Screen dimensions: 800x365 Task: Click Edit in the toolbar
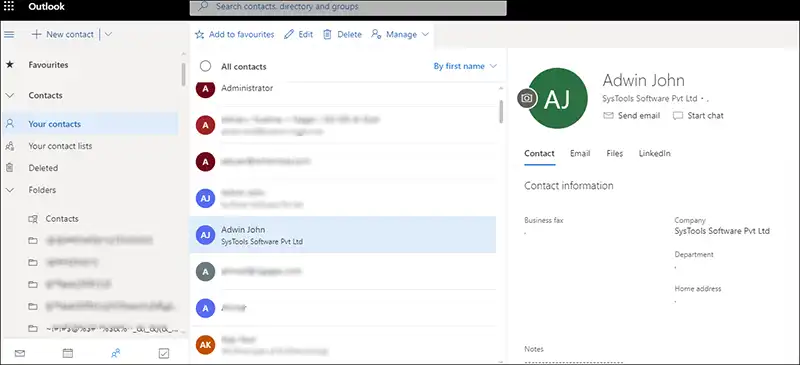(299, 34)
